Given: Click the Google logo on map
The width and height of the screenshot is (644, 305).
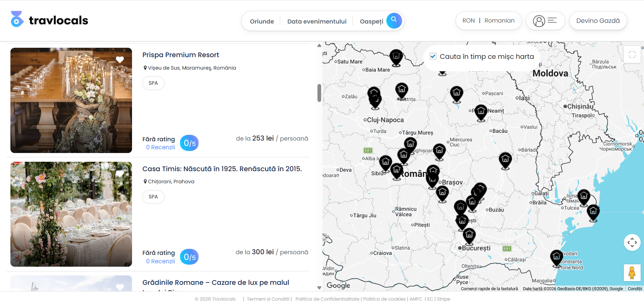Looking at the screenshot, I should [x=338, y=285].
